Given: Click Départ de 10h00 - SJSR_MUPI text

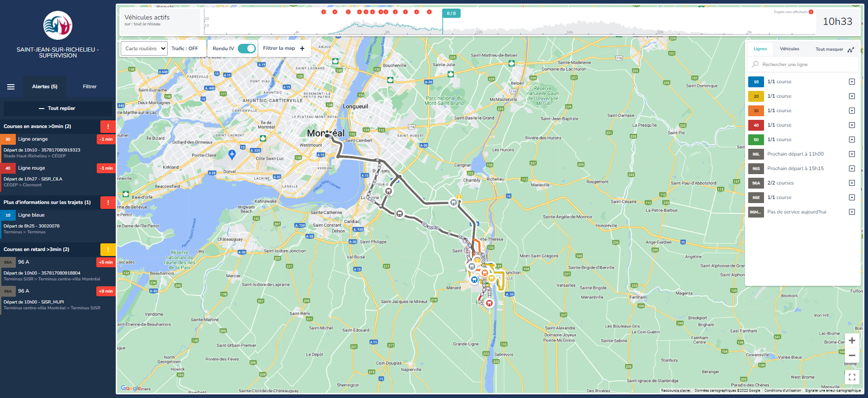Looking at the screenshot, I should (x=34, y=302).
